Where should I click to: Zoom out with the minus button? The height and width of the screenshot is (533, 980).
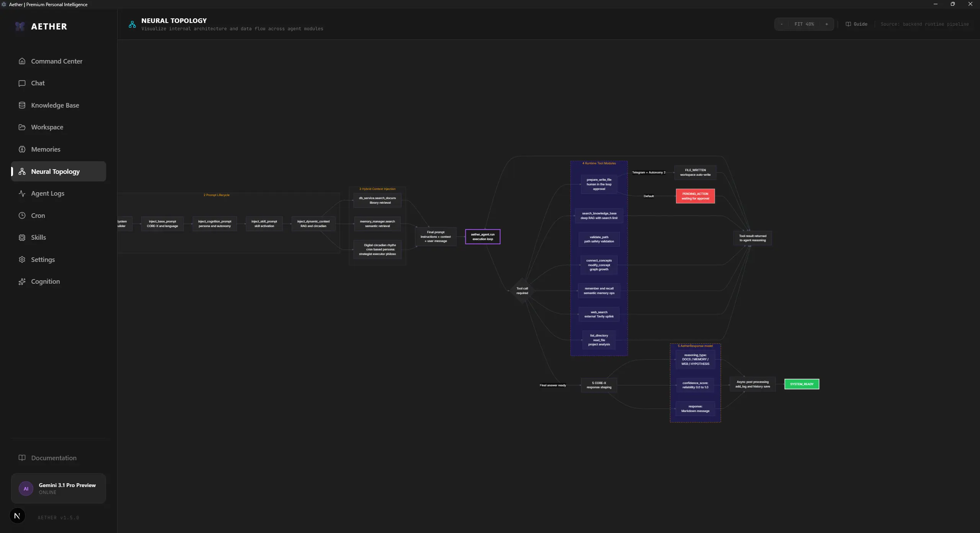[x=782, y=24]
